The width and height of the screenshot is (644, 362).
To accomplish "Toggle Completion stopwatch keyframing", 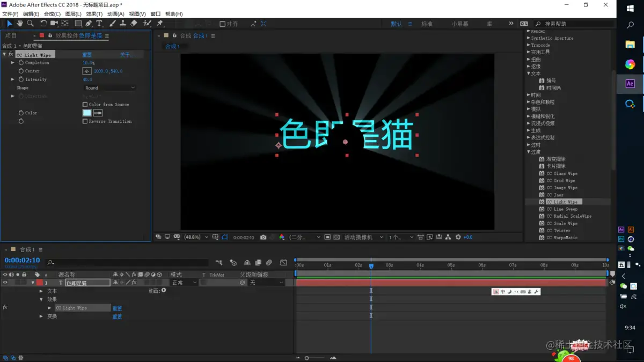I will tap(21, 63).
